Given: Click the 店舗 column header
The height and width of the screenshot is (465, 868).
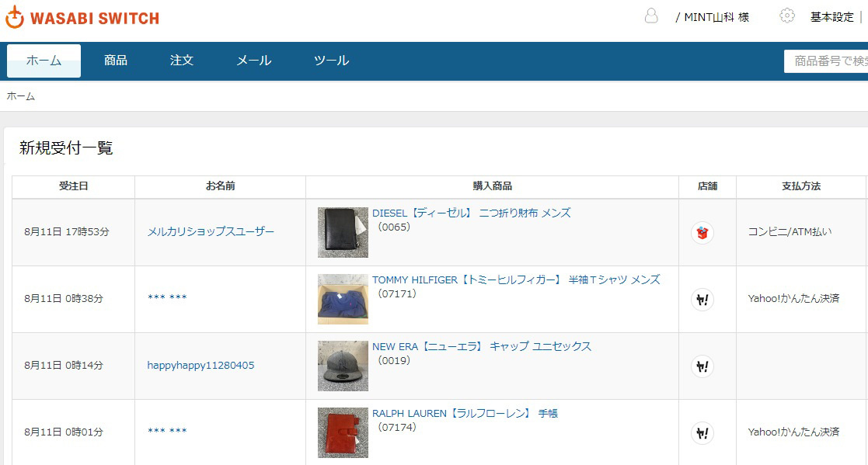Looking at the screenshot, I should 707,186.
